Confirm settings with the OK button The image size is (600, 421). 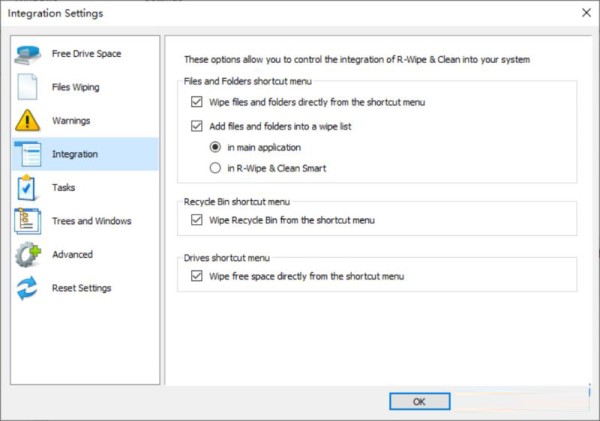419,401
